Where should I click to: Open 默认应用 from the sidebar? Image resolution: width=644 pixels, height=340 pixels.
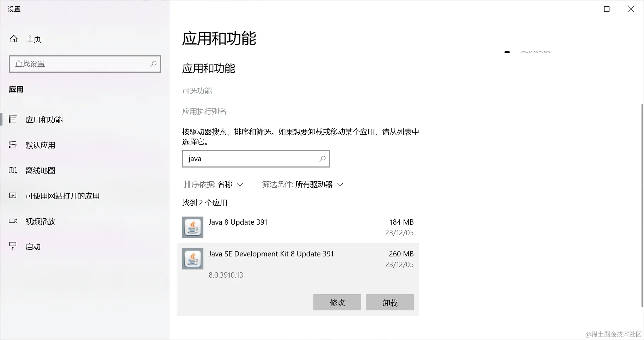(x=41, y=145)
